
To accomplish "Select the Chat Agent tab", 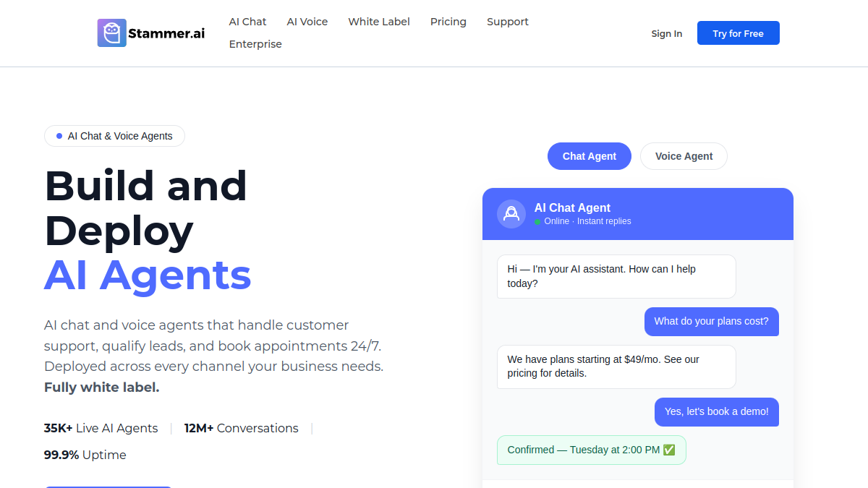I will click(590, 156).
